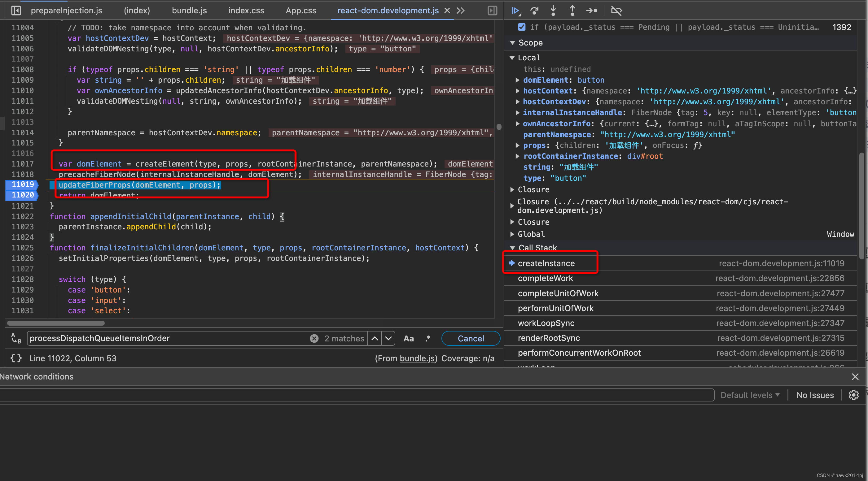Open the index.css tab
The width and height of the screenshot is (868, 481).
pos(246,11)
